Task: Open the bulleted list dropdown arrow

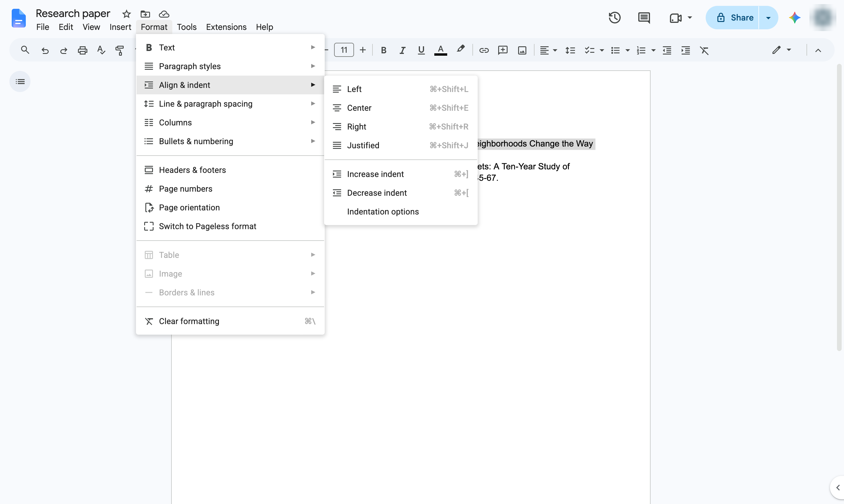Action: pyautogui.click(x=627, y=50)
